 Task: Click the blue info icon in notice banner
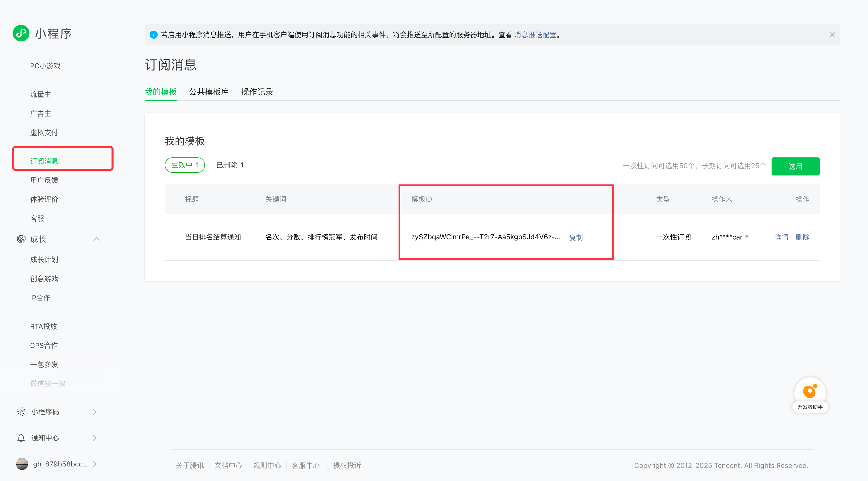click(153, 35)
